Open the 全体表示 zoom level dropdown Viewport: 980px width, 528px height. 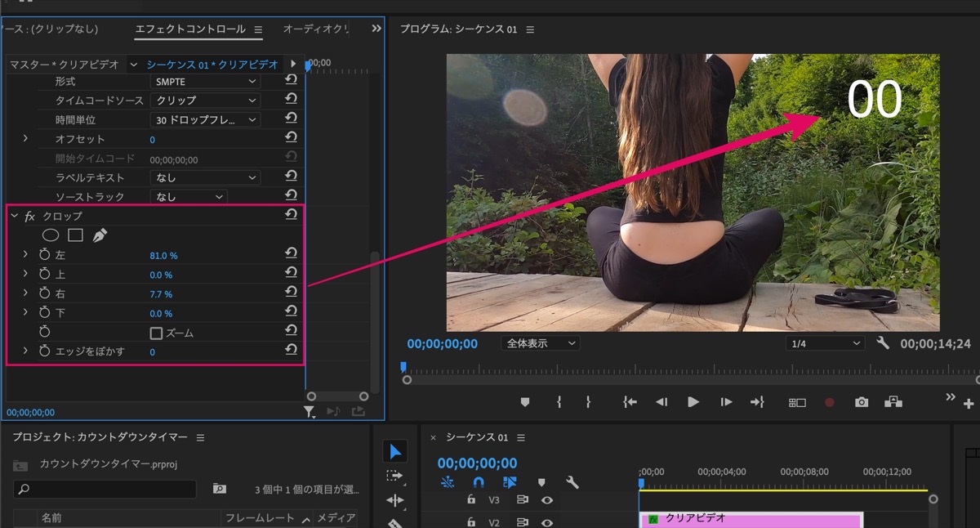(x=541, y=343)
